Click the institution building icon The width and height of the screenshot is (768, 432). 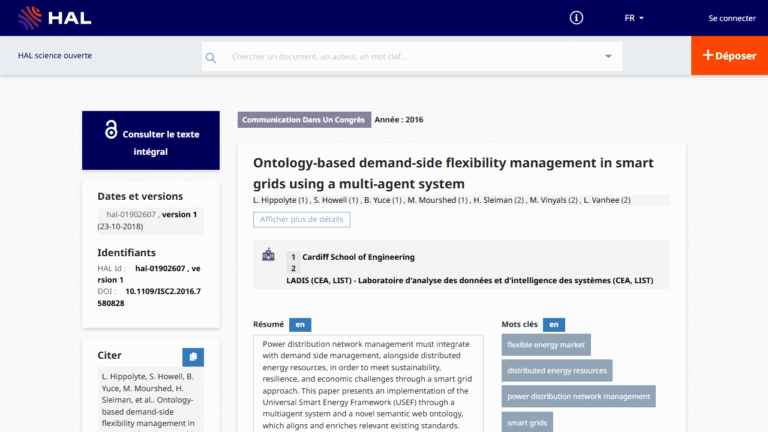[x=268, y=256]
